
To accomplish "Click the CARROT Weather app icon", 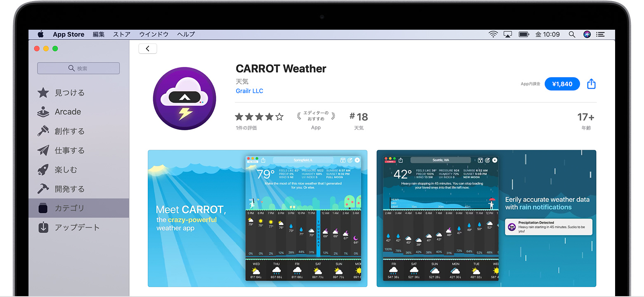I will (185, 99).
